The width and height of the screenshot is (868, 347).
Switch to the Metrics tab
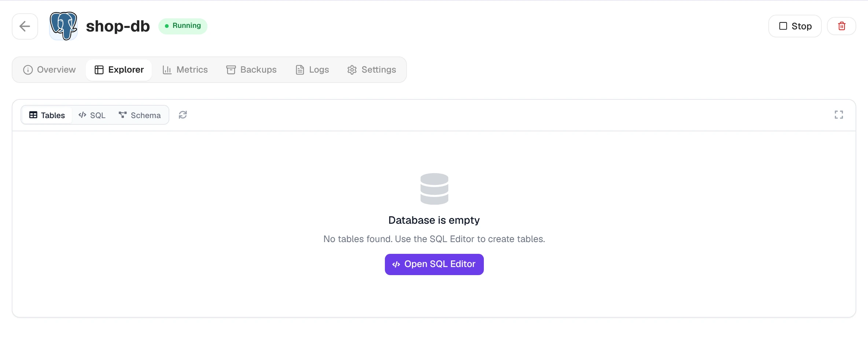pyautogui.click(x=185, y=70)
